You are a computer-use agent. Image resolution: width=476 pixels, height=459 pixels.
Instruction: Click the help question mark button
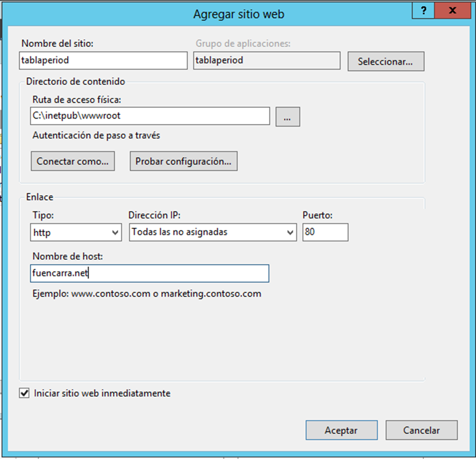tap(424, 10)
